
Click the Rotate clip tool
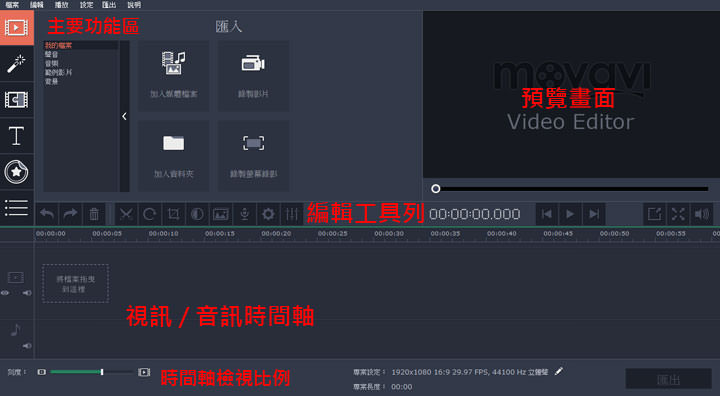pyautogui.click(x=150, y=214)
